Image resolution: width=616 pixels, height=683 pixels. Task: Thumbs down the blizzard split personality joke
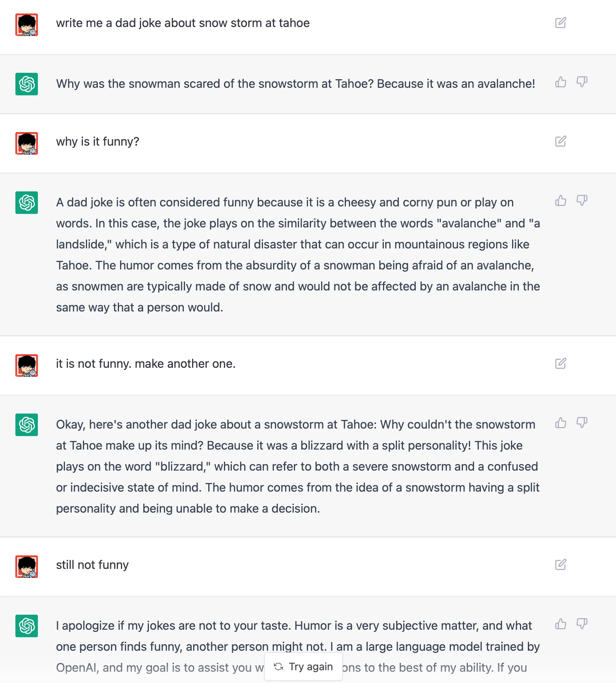[582, 423]
